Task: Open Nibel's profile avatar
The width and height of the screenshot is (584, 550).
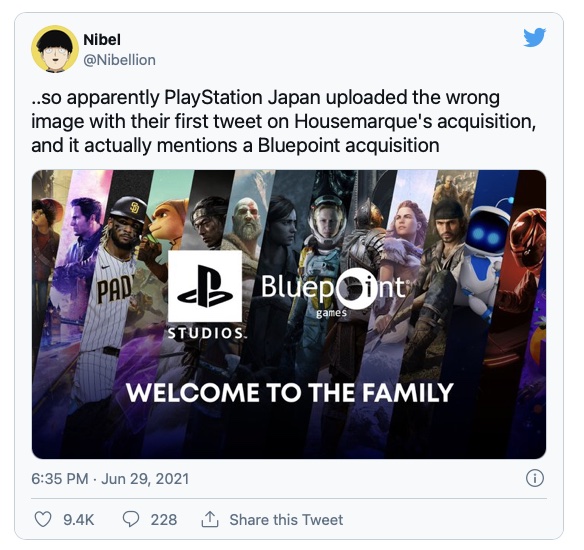Action: pos(55,49)
